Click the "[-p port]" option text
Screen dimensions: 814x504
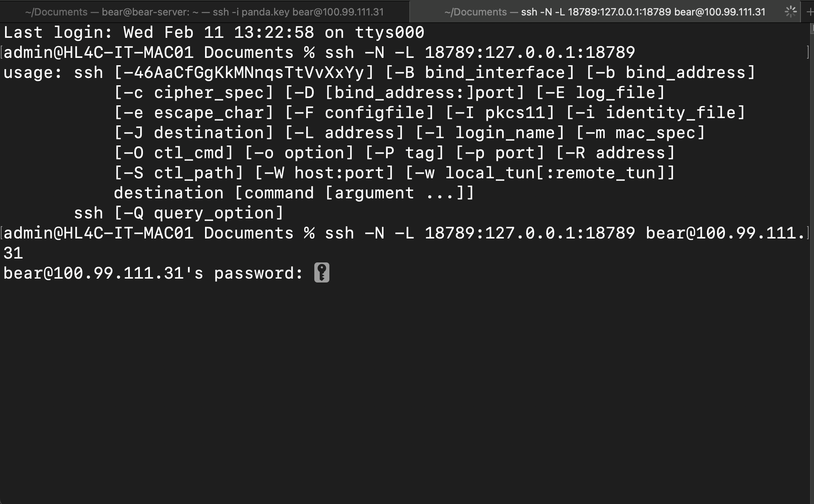click(500, 153)
